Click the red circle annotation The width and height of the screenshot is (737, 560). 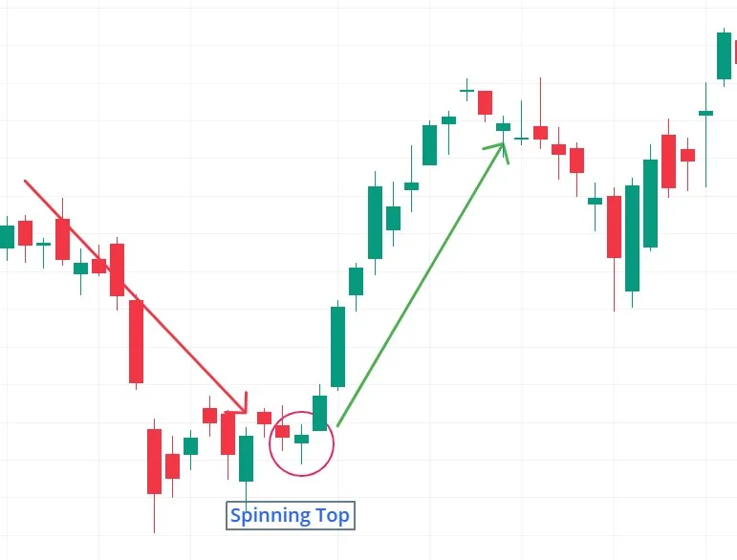click(301, 443)
